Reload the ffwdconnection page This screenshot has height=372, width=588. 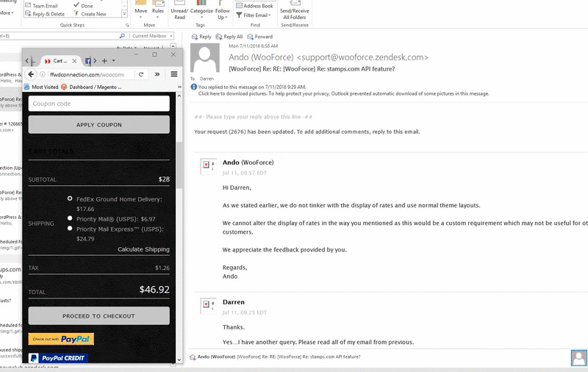(x=141, y=74)
